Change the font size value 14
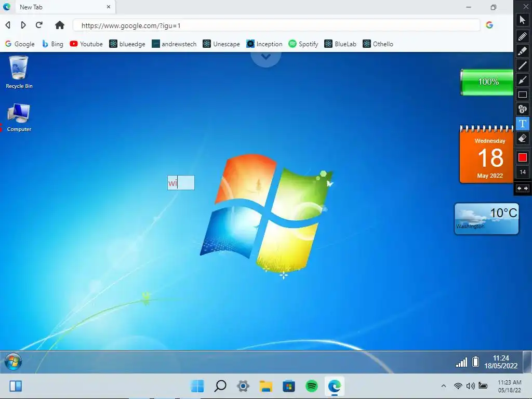The height and width of the screenshot is (399, 532). 523,172
